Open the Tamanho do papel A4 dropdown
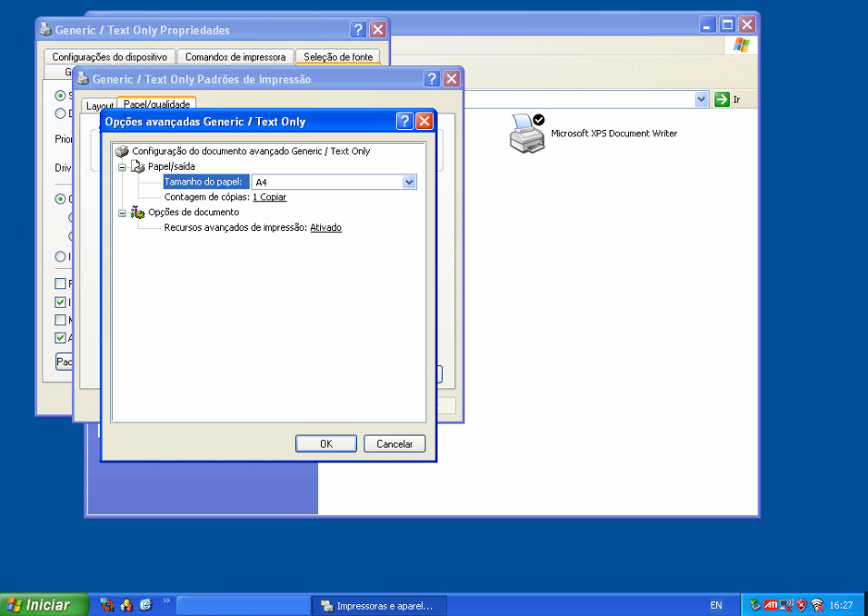Image resolution: width=868 pixels, height=616 pixels. pyautogui.click(x=409, y=183)
